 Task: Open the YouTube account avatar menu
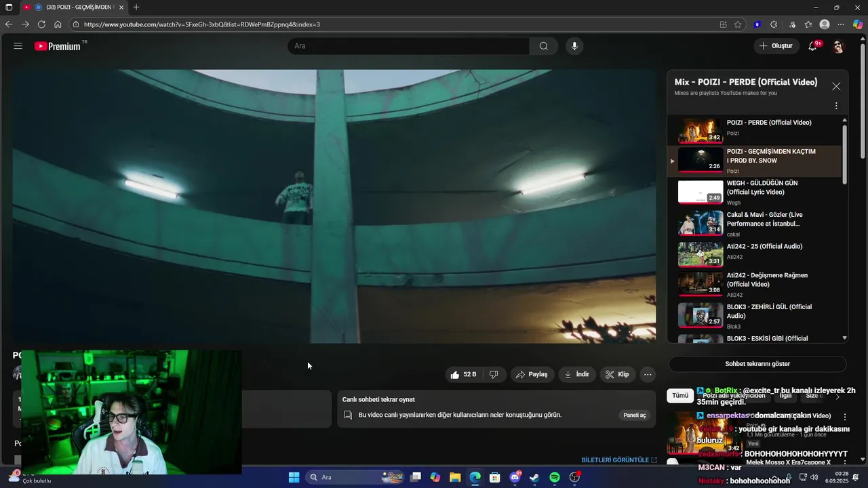coord(838,46)
